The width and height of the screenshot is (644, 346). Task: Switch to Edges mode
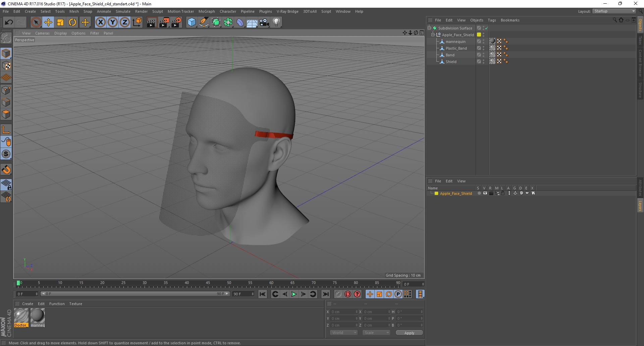[x=6, y=102]
